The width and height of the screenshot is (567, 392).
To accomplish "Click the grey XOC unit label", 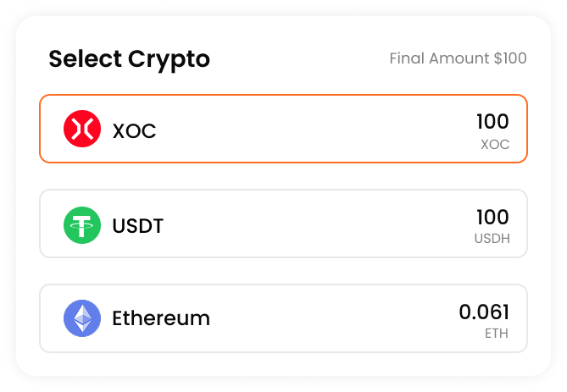I will pyautogui.click(x=495, y=145).
